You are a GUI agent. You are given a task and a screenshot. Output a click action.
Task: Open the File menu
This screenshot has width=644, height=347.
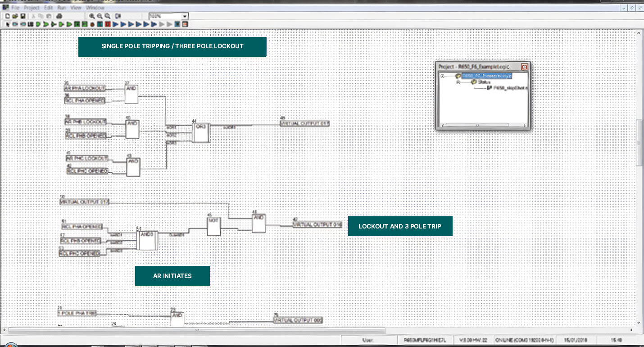(15, 8)
